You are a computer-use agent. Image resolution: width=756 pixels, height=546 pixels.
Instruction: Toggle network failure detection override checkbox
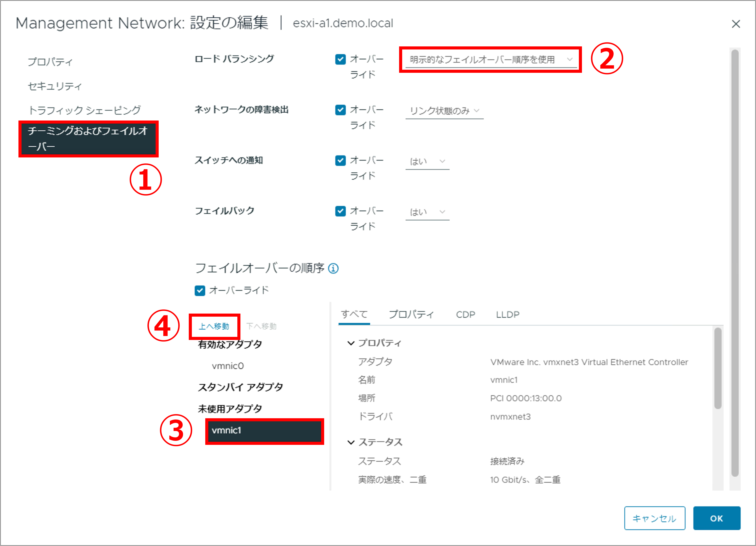click(340, 110)
